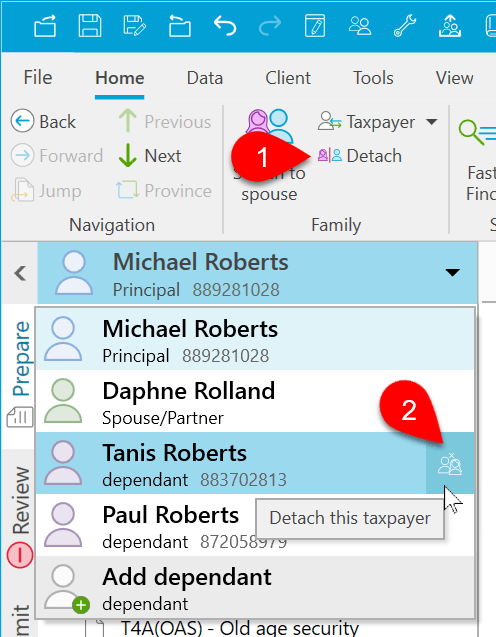Click the Save As disk-with-pencil icon
The height and width of the screenshot is (637, 496).
(134, 26)
